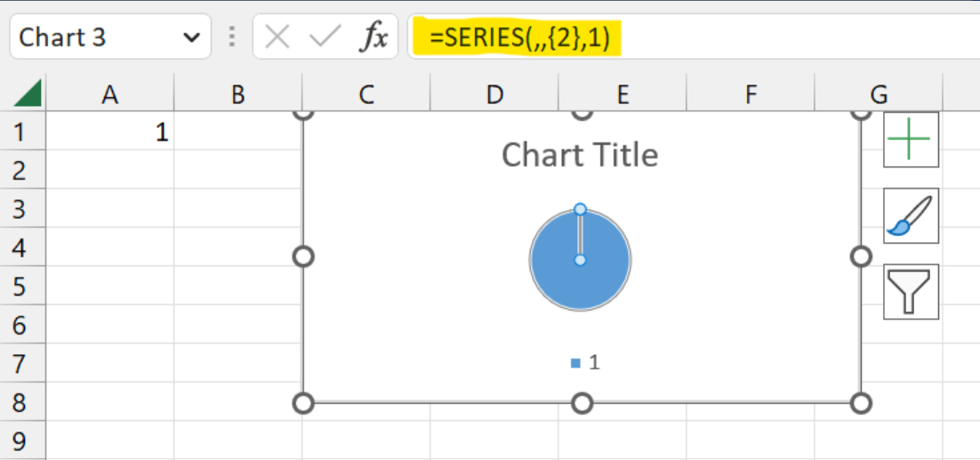Expand the Name Box dropdown arrow
This screenshot has width=980, height=460.
pyautogui.click(x=190, y=37)
